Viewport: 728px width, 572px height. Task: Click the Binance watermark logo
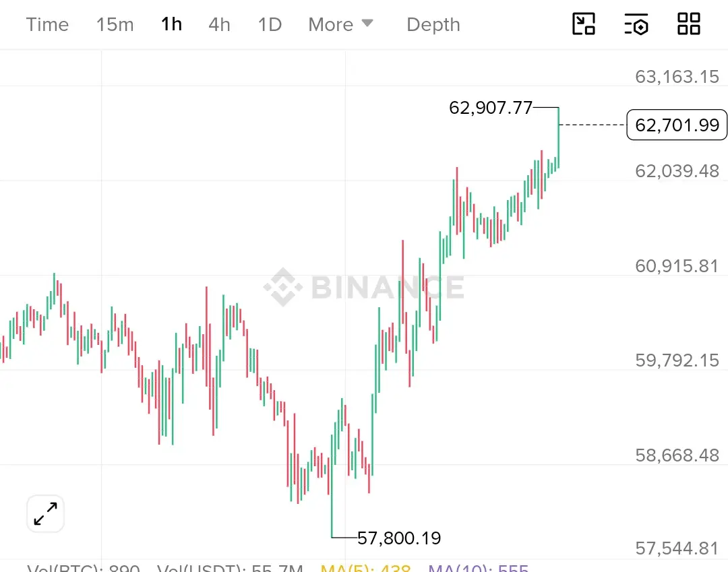click(x=364, y=287)
